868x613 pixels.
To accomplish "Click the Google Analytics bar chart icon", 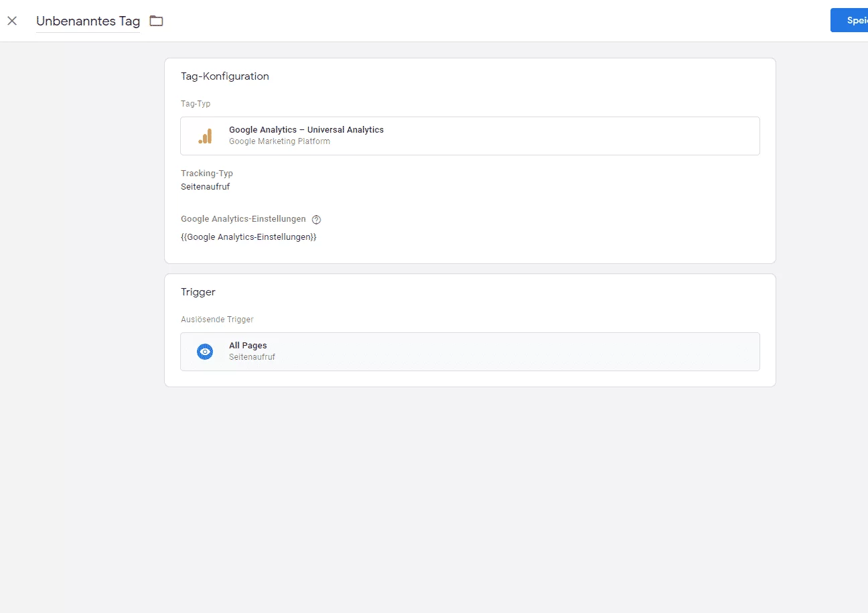I will pyautogui.click(x=205, y=136).
